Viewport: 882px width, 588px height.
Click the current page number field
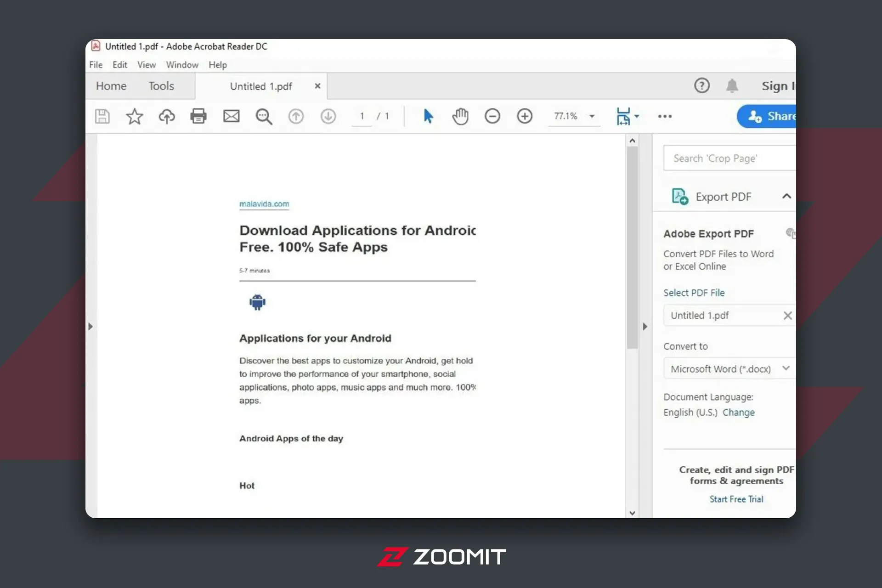362,116
